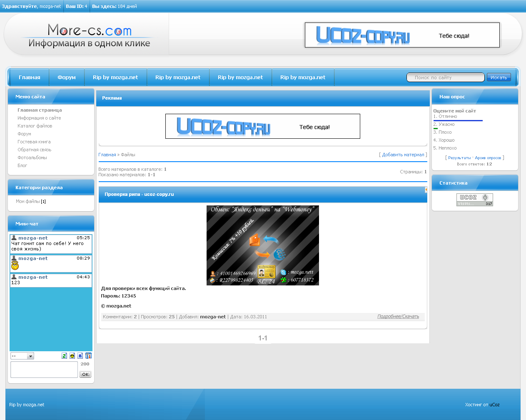The image size is (526, 420).
Task: Click the 'Поиск по сайту' search field
Action: point(446,77)
